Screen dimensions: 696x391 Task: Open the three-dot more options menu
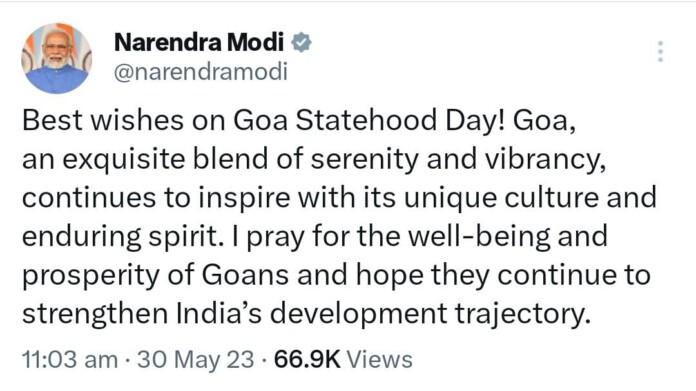click(x=660, y=51)
